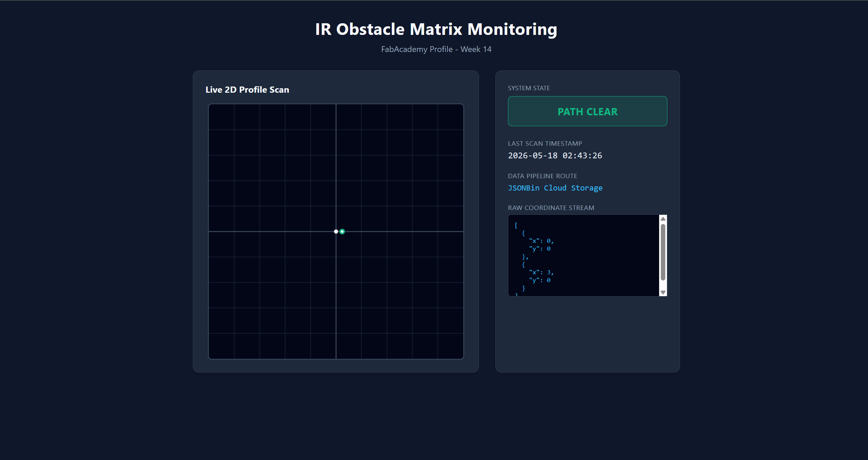This screenshot has width=868, height=460.
Task: Click the "x": 0 line in stream
Action: (541, 241)
